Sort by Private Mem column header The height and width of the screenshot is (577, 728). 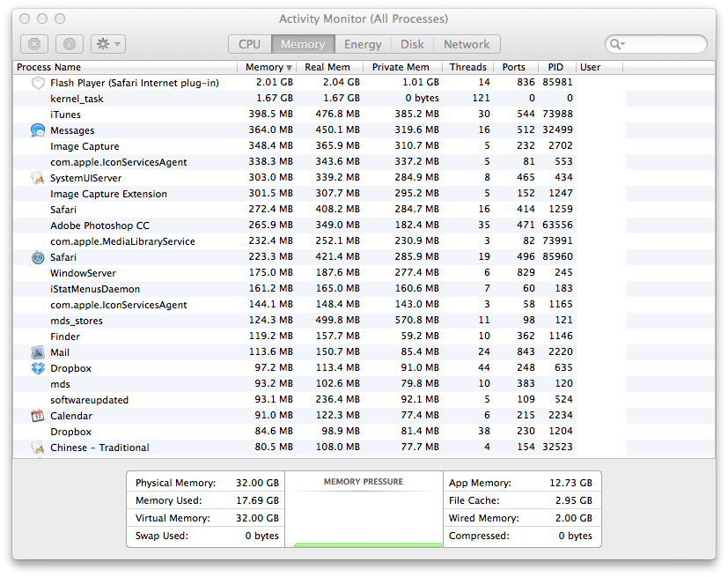402,67
